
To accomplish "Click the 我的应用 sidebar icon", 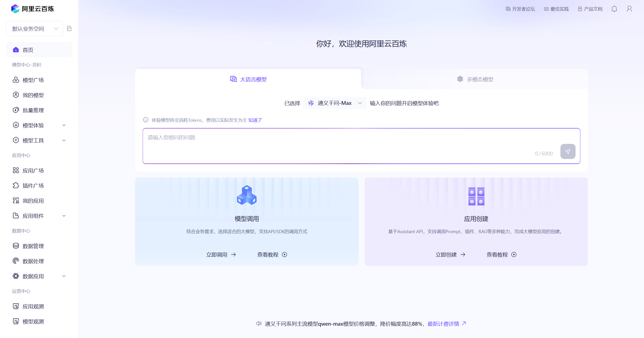I will [16, 201].
